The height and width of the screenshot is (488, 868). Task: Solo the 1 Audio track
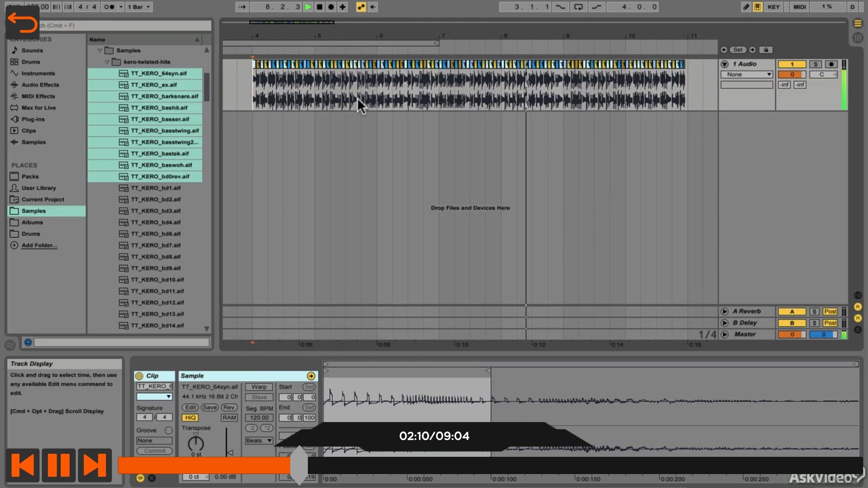point(815,64)
